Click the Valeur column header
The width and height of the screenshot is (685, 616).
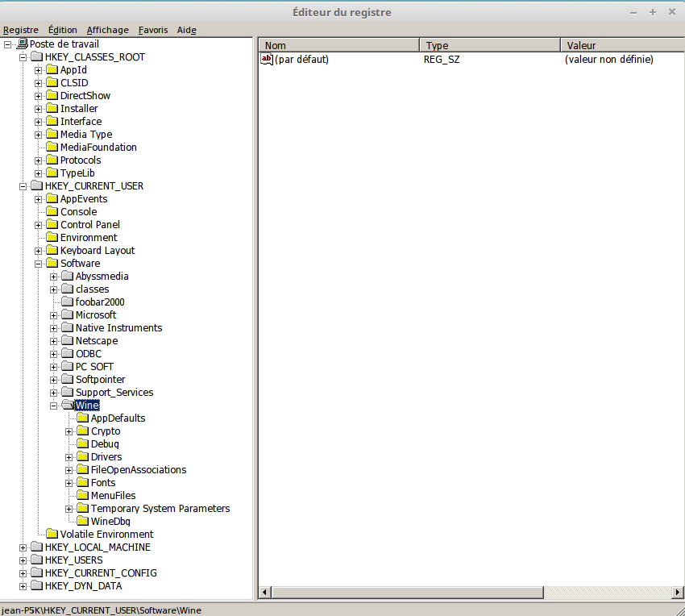622,45
